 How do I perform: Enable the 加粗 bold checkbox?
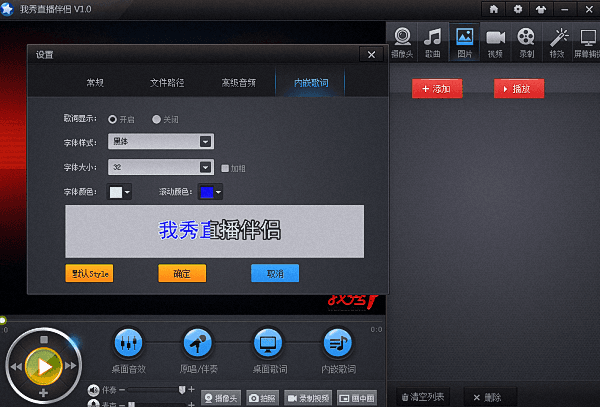(x=225, y=168)
